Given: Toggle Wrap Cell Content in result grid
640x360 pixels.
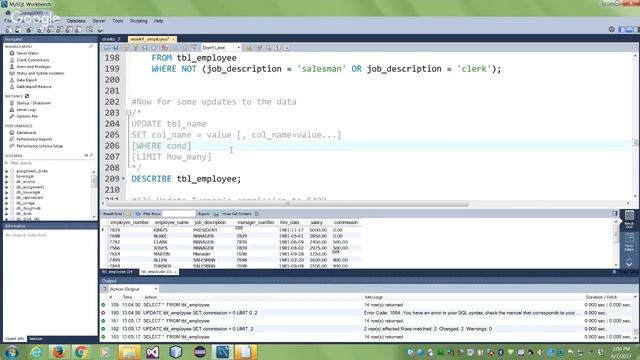Looking at the screenshot, I should 257,214.
